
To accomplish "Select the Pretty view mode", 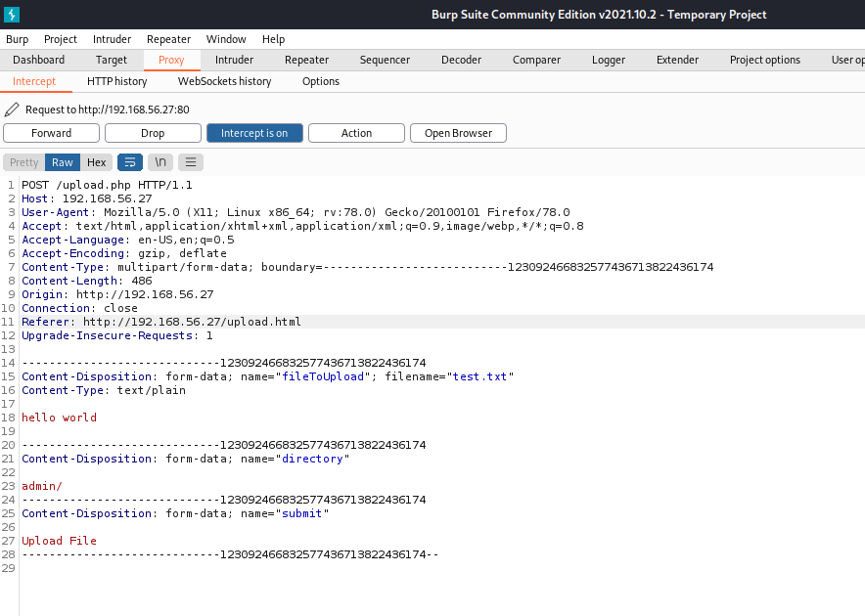I will click(x=24, y=162).
